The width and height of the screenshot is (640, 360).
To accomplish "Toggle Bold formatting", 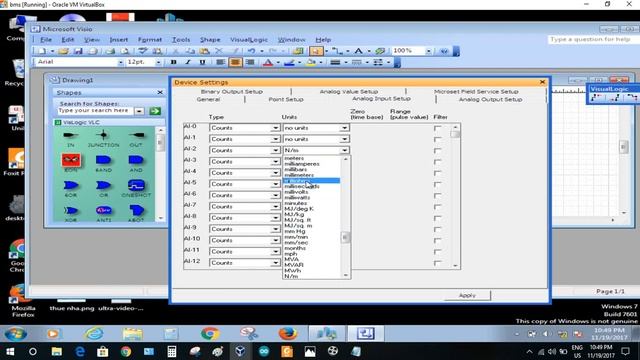I will pyautogui.click(x=173, y=62).
